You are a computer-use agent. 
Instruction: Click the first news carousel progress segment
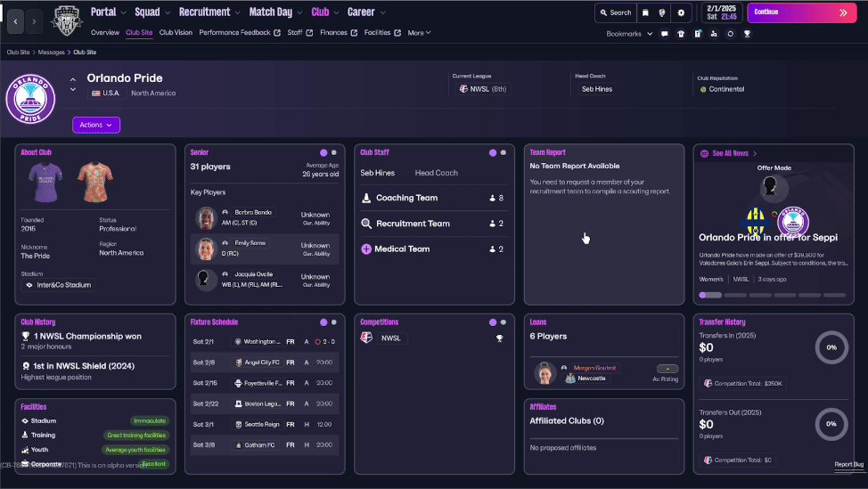click(x=710, y=296)
